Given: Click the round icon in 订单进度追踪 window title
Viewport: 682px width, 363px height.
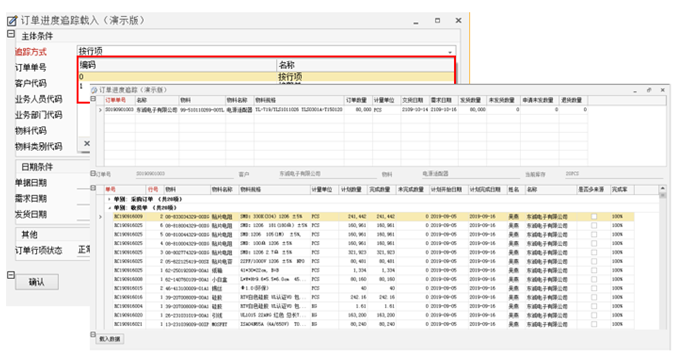Looking at the screenshot, I should pos(94,90).
